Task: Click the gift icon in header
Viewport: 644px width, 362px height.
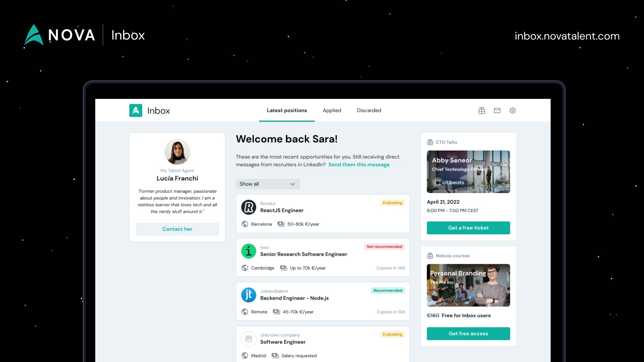Action: point(482,111)
